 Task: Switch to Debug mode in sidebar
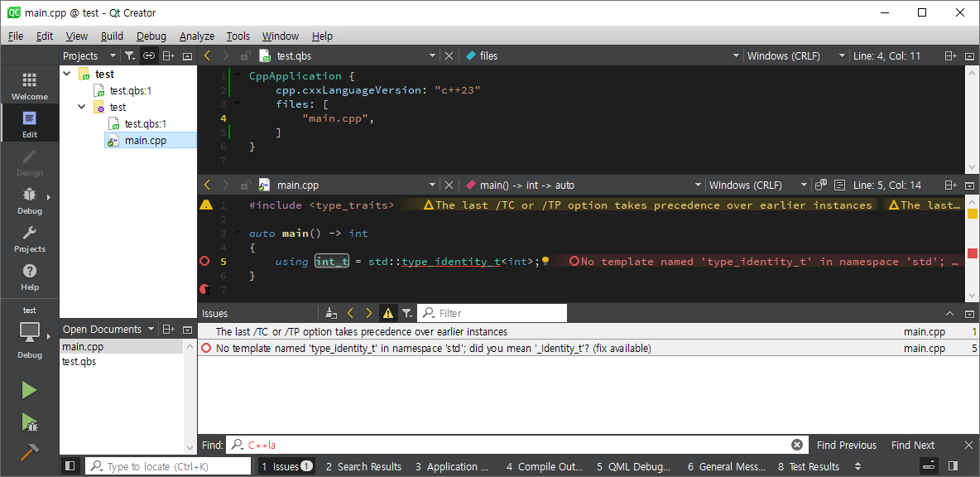(30, 200)
